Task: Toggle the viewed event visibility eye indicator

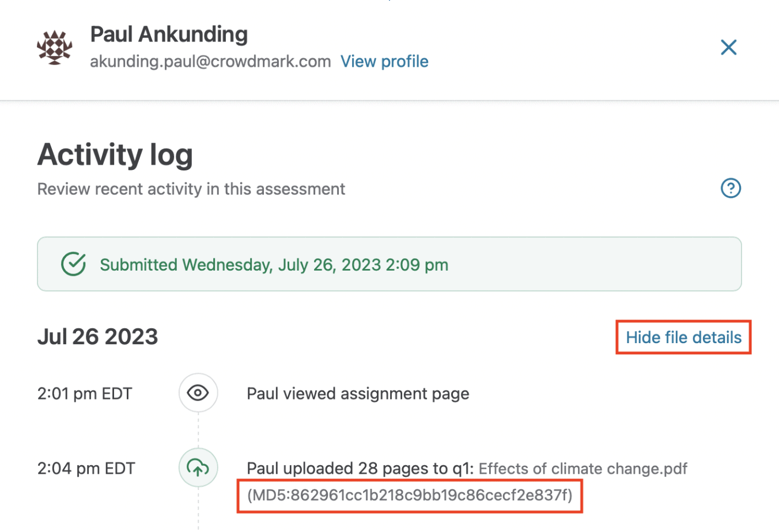Action: pyautogui.click(x=198, y=393)
